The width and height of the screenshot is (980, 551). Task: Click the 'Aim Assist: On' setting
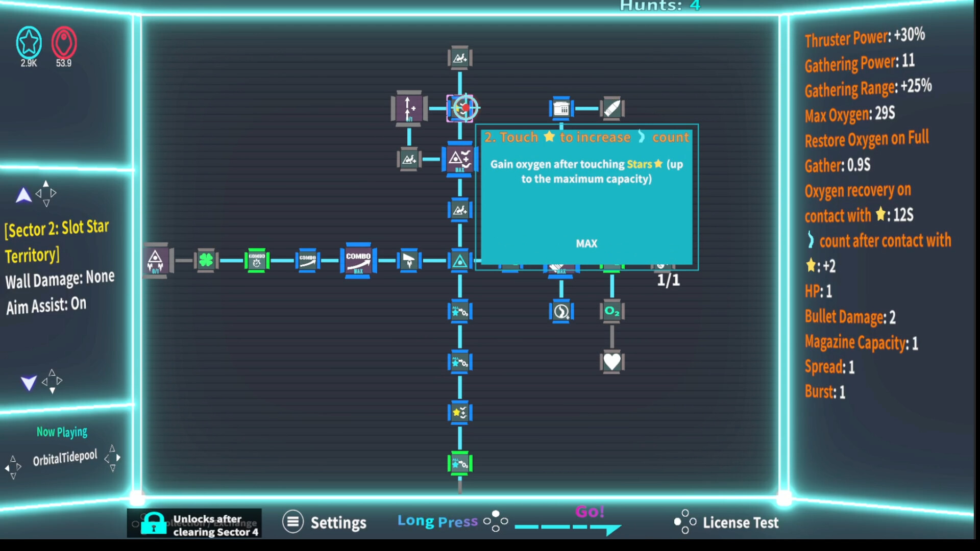46,306
